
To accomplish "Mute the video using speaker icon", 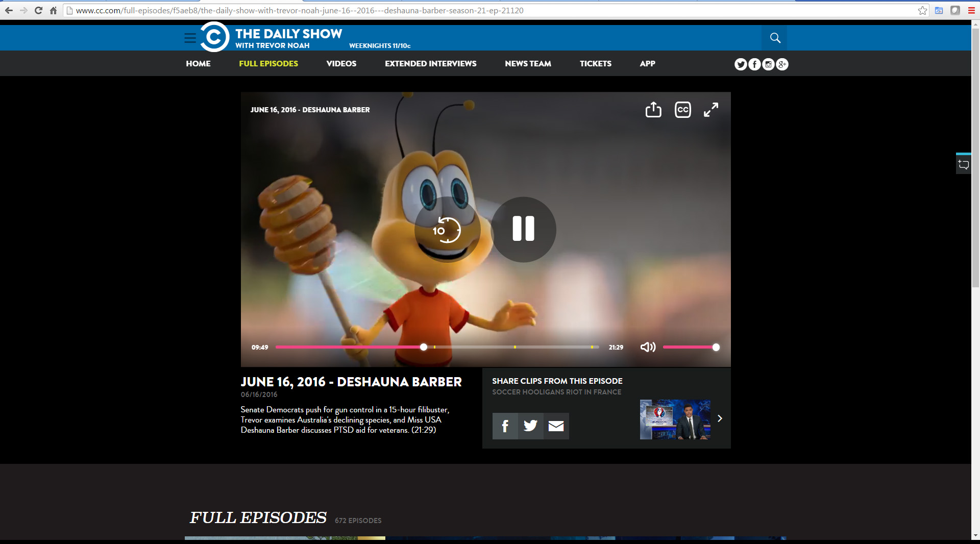I will click(x=648, y=347).
